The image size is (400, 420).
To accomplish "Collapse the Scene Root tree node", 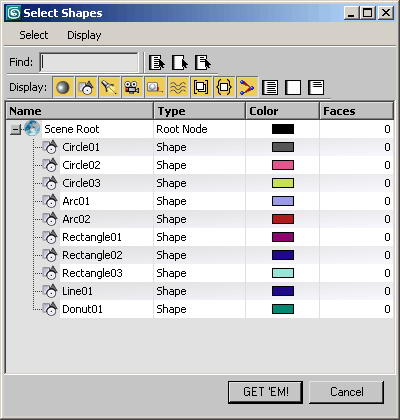I will (15, 129).
